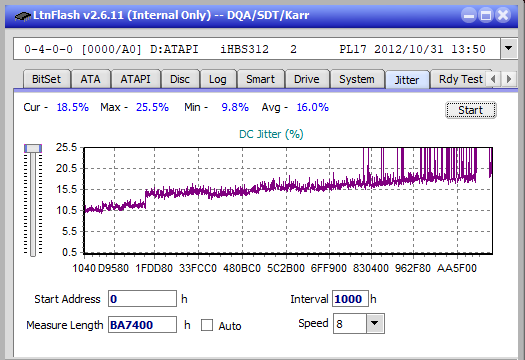Click x-axis label 33FCC0
The height and width of the screenshot is (360, 525).
pos(198,268)
